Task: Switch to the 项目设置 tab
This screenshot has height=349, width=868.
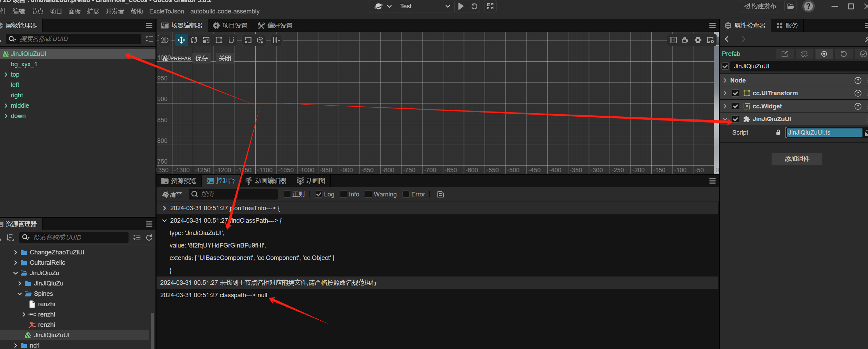Action: [x=230, y=26]
